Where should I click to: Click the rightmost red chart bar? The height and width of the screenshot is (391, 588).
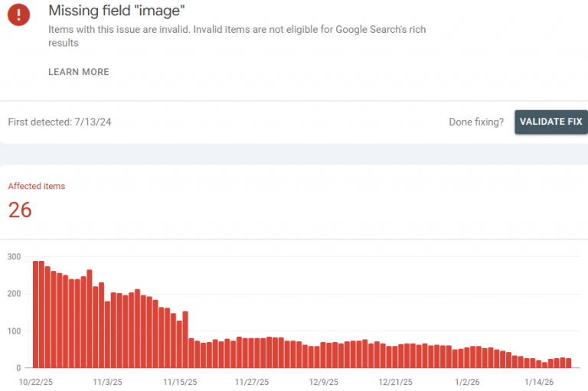tap(568, 363)
